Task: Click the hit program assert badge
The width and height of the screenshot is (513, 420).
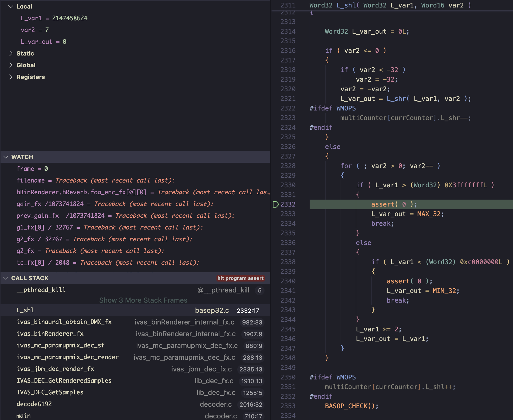Action: click(240, 278)
